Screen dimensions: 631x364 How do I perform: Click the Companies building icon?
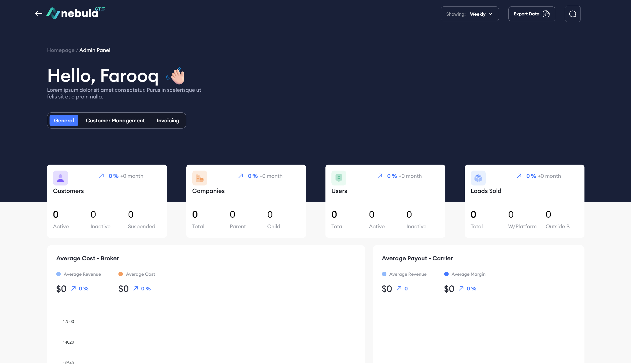click(200, 178)
